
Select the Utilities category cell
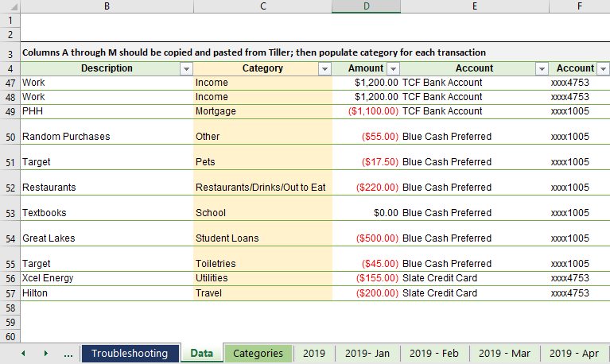pyautogui.click(x=262, y=278)
